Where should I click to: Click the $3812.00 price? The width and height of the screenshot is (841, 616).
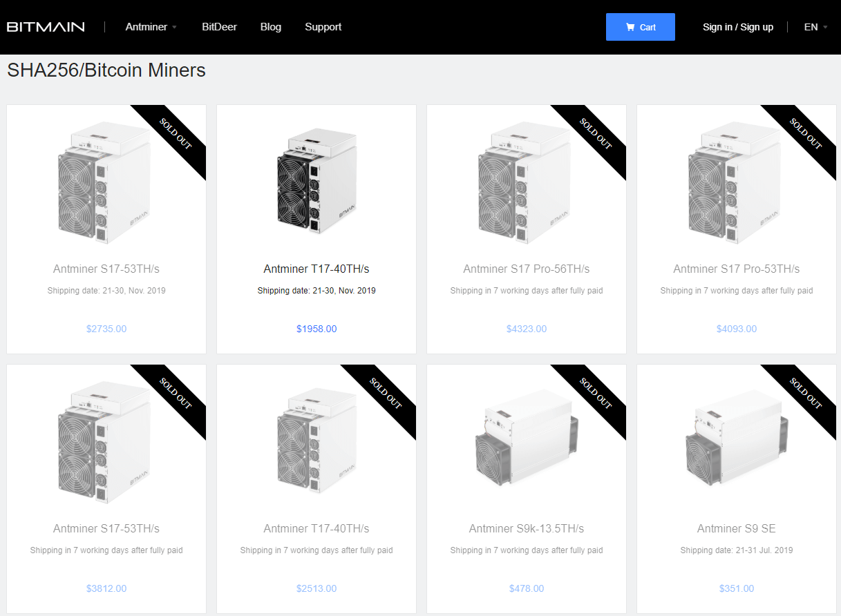[x=106, y=588]
